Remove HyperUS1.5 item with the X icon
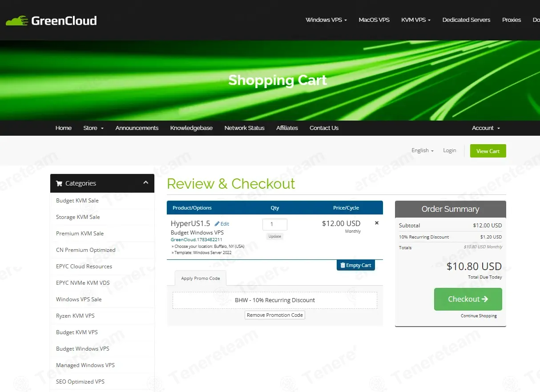 [377, 223]
